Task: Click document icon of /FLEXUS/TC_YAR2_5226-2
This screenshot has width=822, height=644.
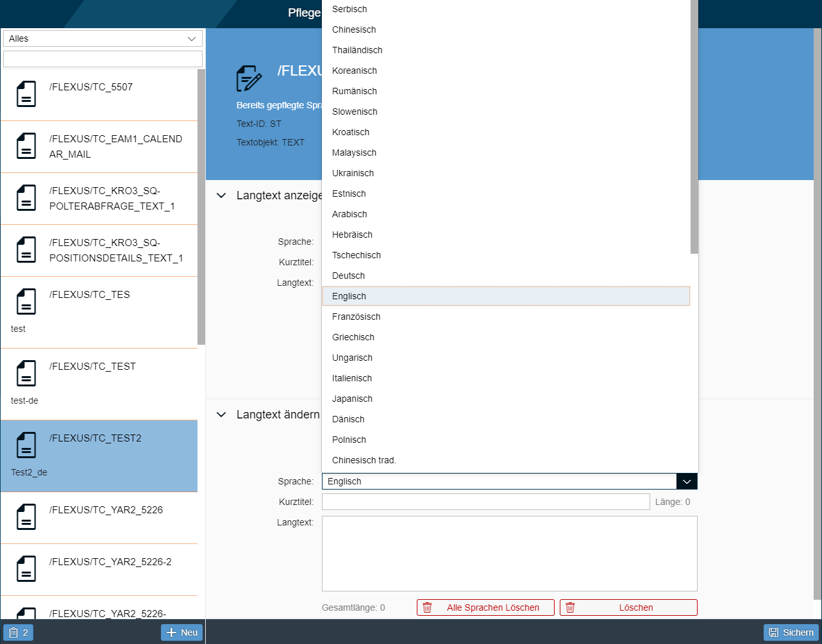Action: 26,568
